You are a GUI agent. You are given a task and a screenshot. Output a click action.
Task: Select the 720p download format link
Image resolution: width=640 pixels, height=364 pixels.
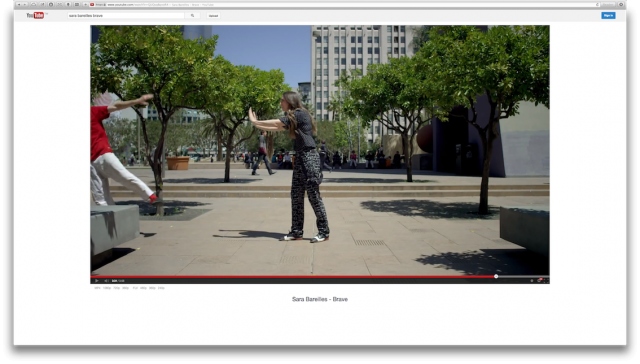coord(116,288)
